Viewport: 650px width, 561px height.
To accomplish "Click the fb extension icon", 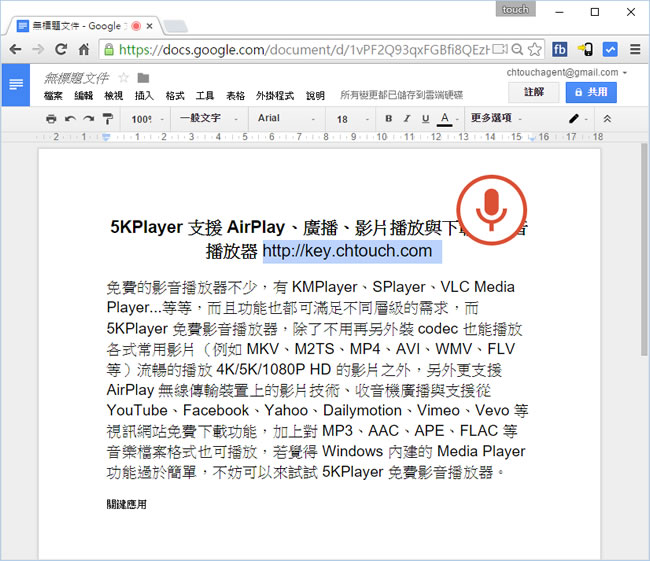I will coord(560,49).
